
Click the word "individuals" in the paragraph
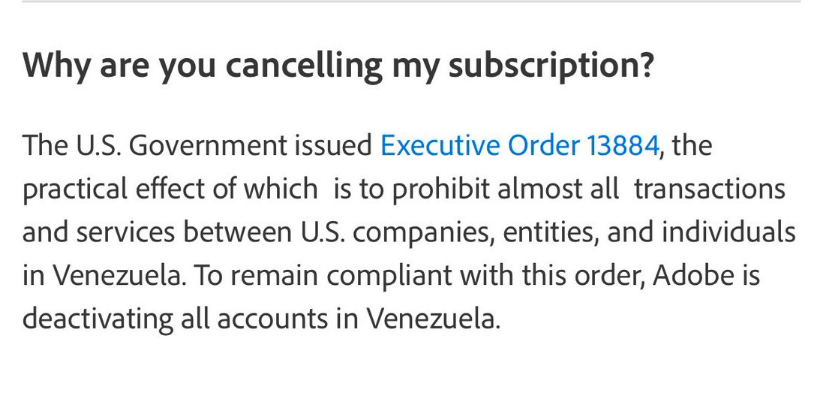[x=729, y=232]
